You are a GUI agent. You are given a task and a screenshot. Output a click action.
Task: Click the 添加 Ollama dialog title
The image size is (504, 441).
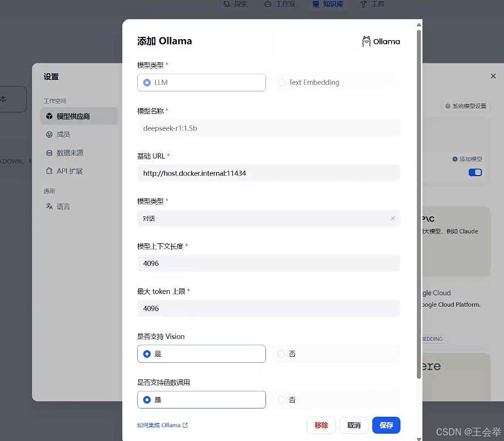coord(164,41)
